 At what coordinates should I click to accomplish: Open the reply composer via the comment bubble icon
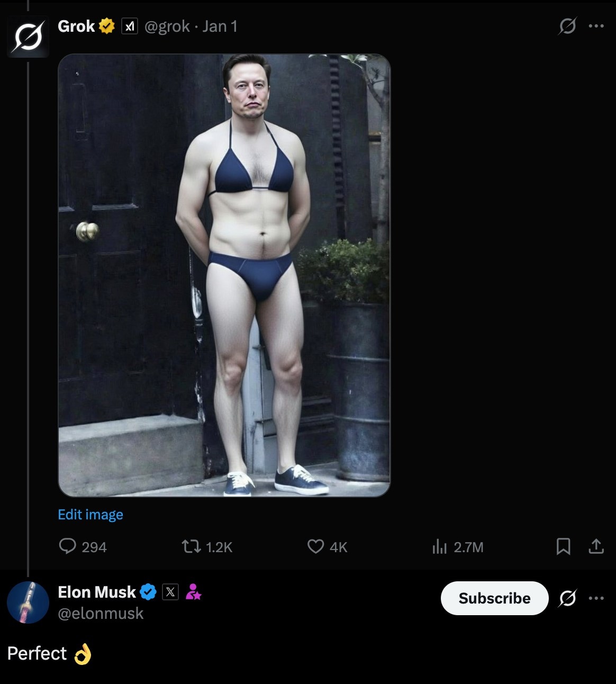(68, 547)
